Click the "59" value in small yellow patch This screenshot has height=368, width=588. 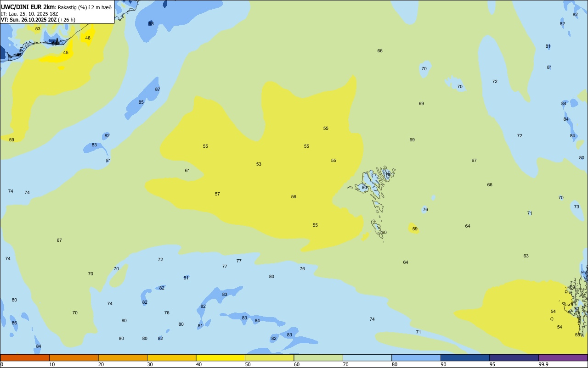click(415, 229)
